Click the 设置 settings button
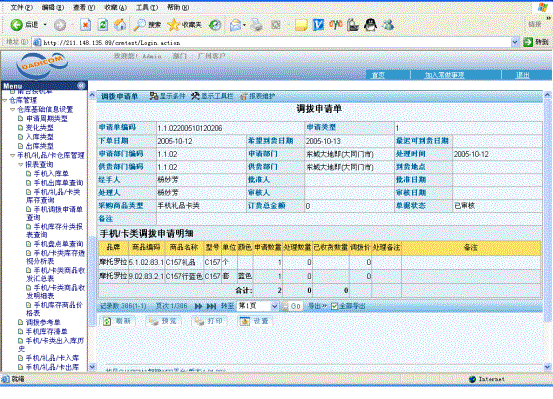This screenshot has width=553, height=399. coord(255,321)
